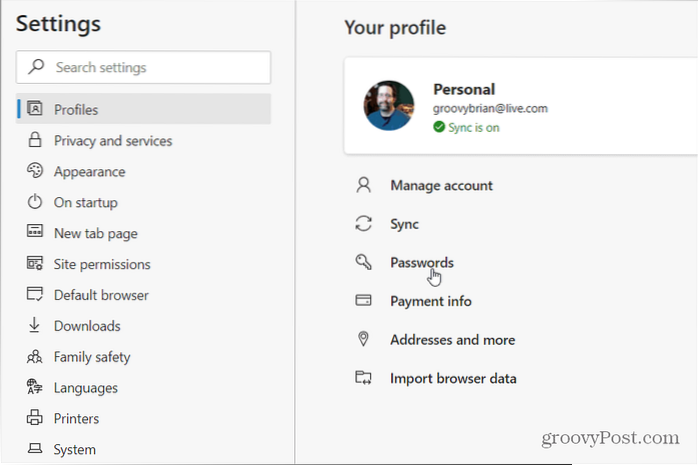Open the System settings section
Screen dimensions: 698x465
tap(75, 450)
